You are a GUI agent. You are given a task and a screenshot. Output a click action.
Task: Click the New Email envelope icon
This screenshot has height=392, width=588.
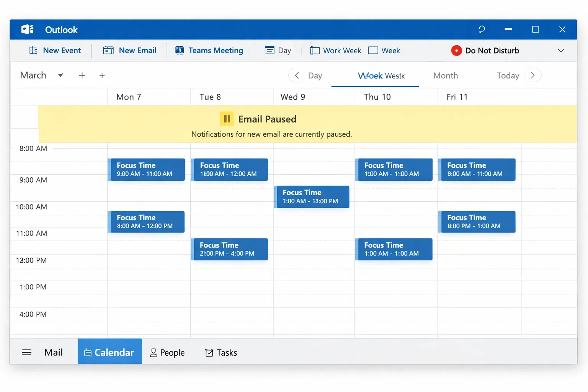(x=108, y=50)
